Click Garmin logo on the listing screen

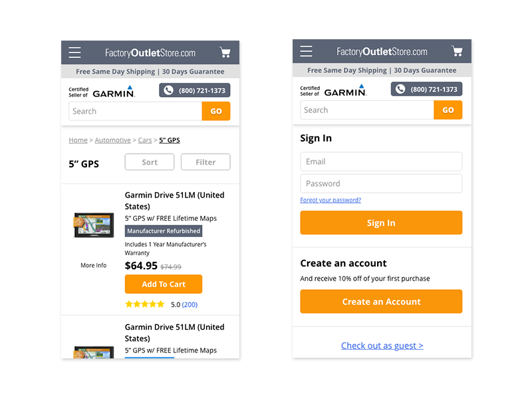(x=114, y=92)
